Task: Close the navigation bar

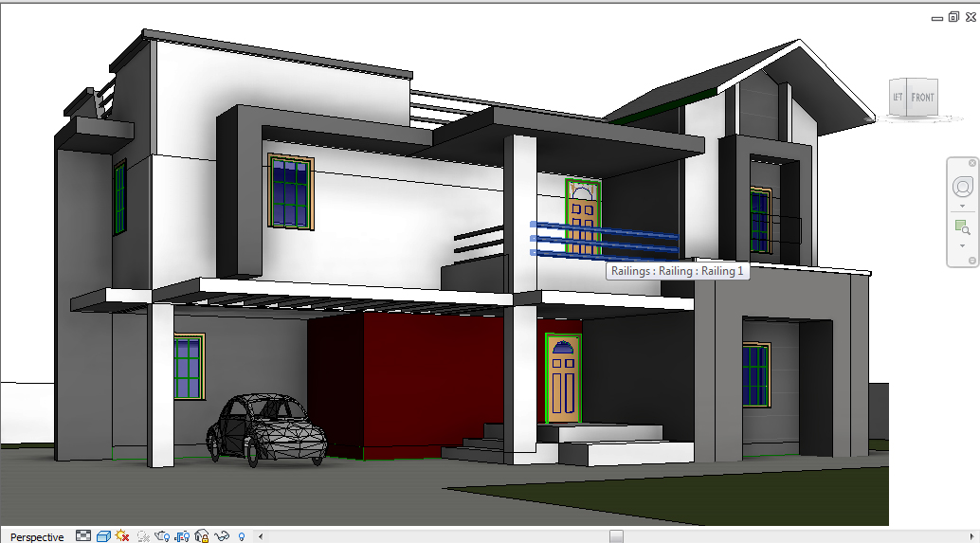Action: [972, 163]
